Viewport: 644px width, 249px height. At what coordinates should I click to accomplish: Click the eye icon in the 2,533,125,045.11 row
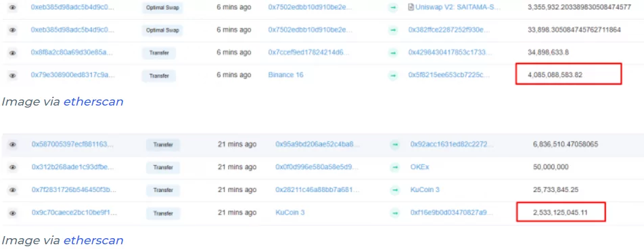click(x=13, y=213)
